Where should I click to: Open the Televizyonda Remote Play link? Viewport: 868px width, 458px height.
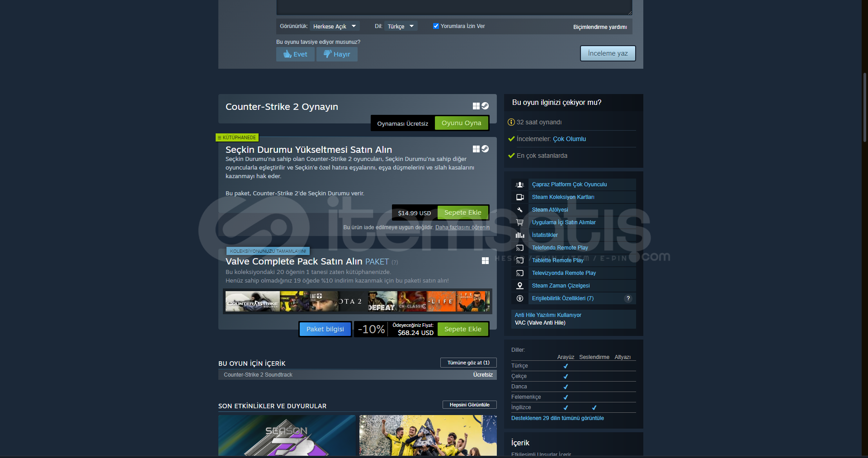(x=564, y=273)
